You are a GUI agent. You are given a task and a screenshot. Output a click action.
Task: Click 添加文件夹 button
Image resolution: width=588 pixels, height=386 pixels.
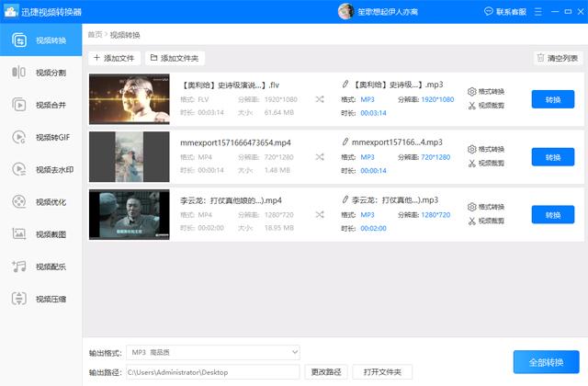175,58
